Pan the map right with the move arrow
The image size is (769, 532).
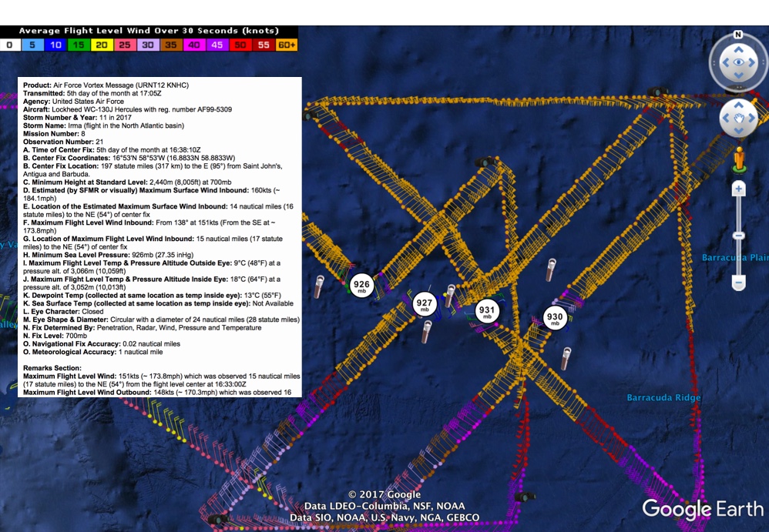click(x=752, y=119)
